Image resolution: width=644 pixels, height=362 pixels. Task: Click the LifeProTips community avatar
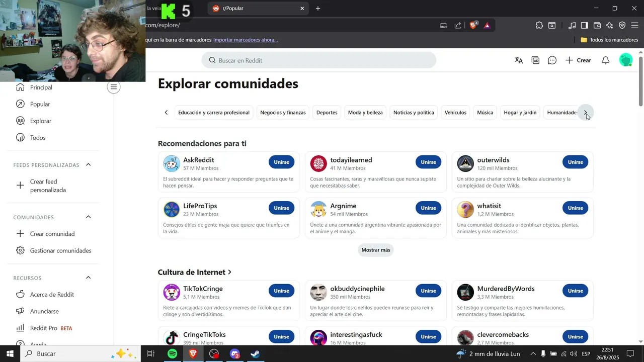172,210
